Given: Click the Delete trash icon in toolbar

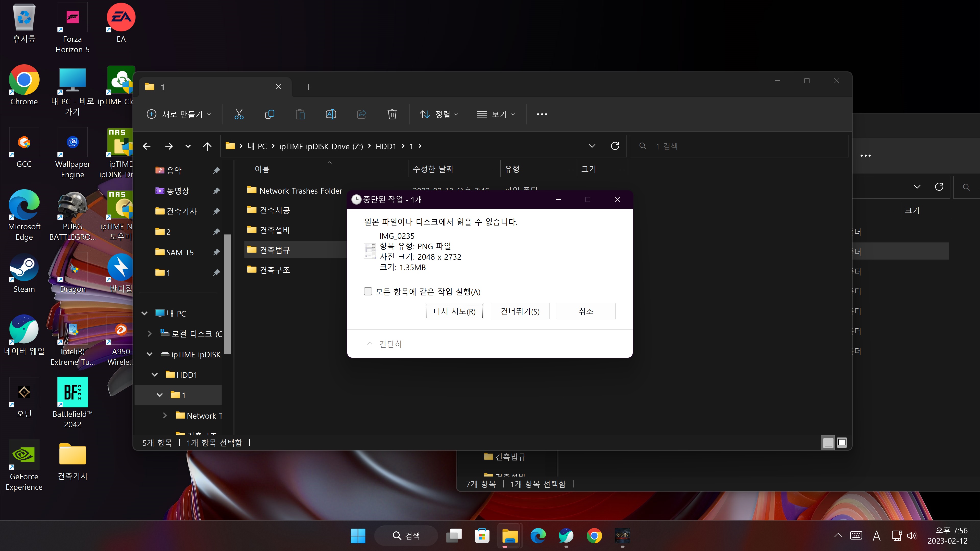Looking at the screenshot, I should 392,114.
